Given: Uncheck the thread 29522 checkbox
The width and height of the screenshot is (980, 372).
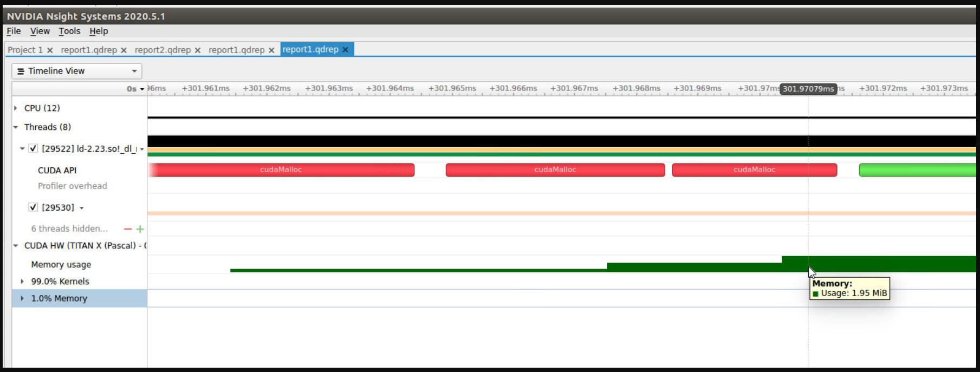Looking at the screenshot, I should tap(33, 148).
